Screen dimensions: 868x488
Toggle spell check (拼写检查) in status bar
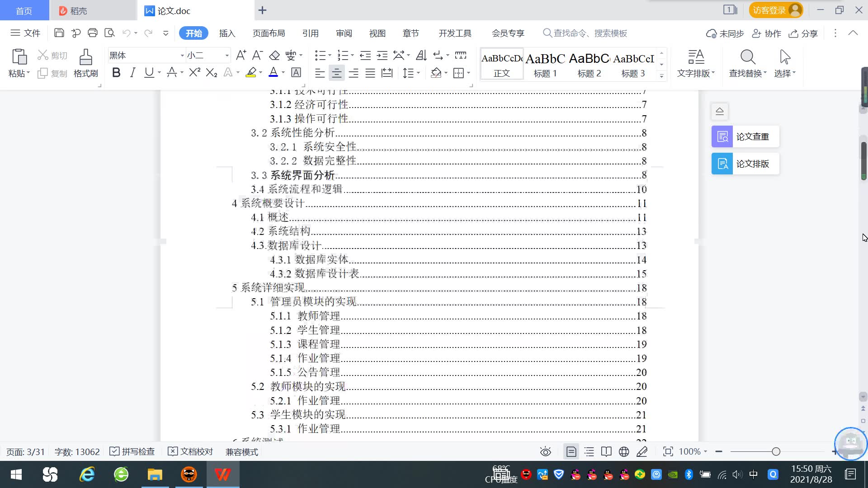(132, 451)
